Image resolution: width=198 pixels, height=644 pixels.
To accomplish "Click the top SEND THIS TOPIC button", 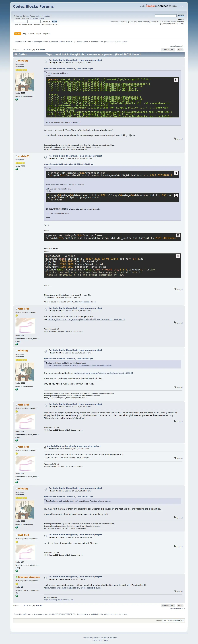I will (168, 50).
